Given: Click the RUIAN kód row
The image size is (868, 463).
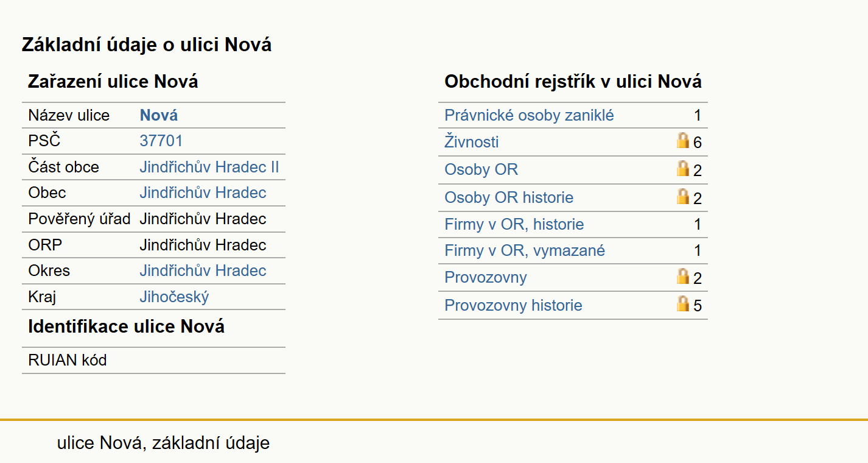Looking at the screenshot, I should point(153,360).
